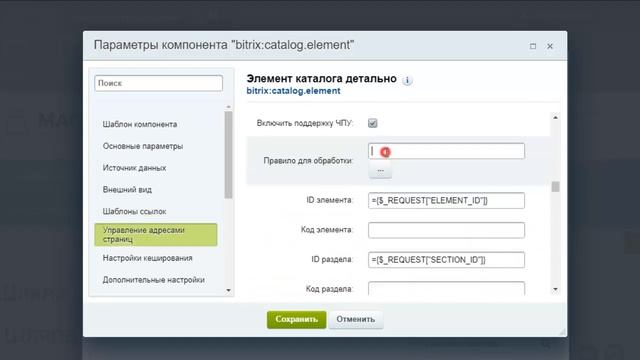Cancel with Отменить button
This screenshot has width=640, height=360.
[x=356, y=319]
